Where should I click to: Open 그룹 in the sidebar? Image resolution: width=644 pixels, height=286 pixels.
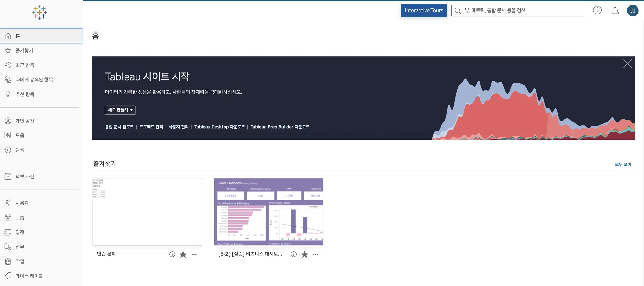coord(42,218)
